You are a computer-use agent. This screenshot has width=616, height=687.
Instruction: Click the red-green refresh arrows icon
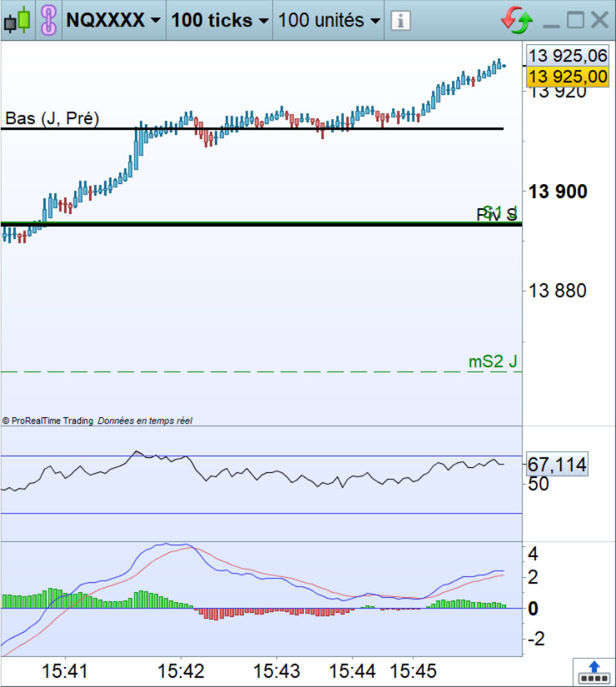click(517, 20)
